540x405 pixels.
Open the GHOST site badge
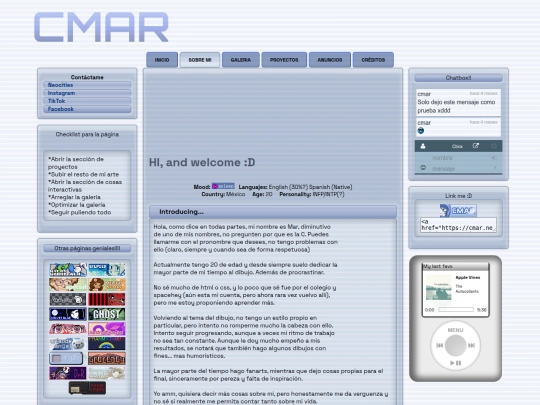(x=107, y=314)
